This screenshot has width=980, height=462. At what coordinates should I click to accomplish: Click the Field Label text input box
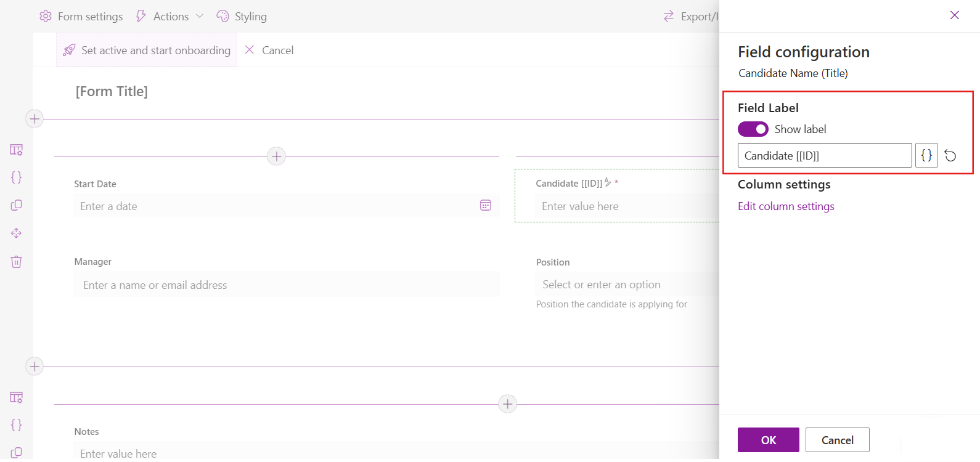824,156
